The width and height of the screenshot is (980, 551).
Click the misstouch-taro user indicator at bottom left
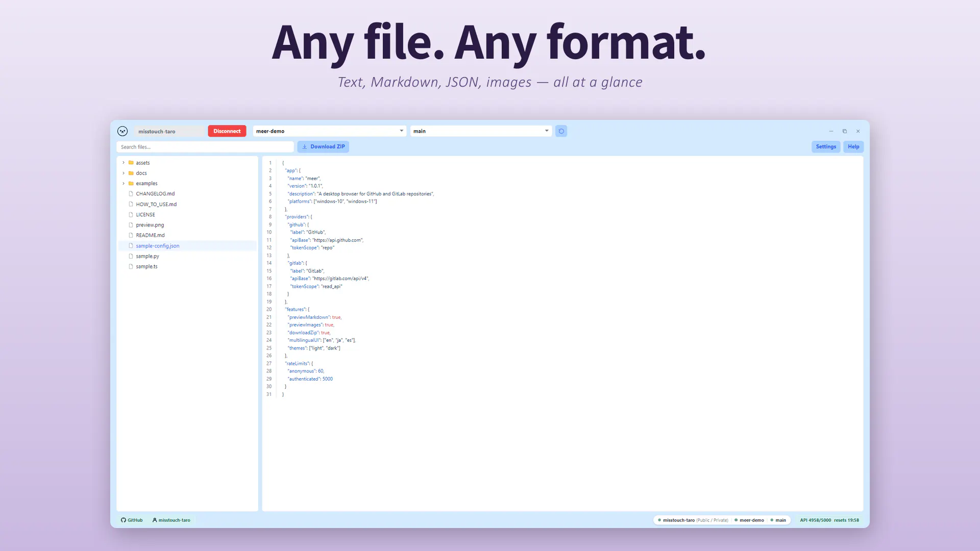point(171,520)
